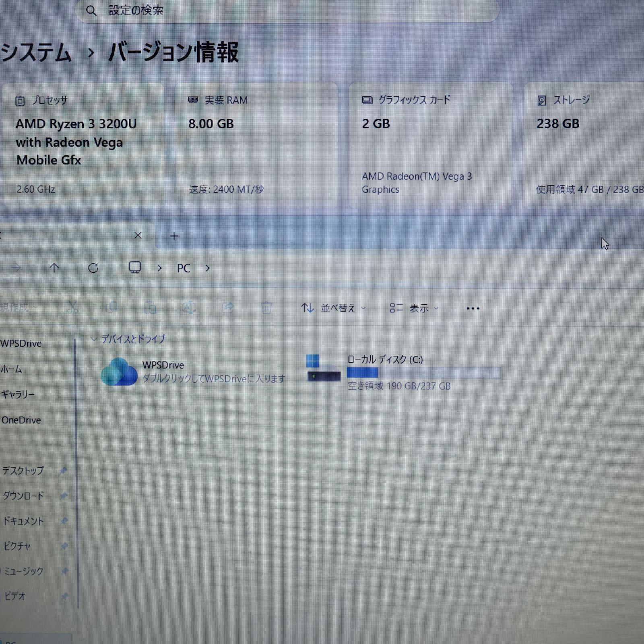Click the ストレージ disk icon
The image size is (644, 644).
coord(542,101)
